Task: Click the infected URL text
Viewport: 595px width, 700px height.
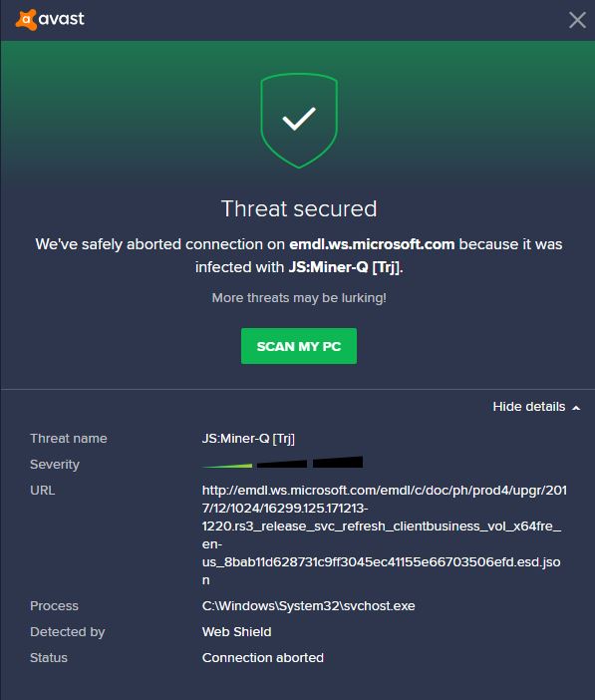Action: click(x=385, y=534)
